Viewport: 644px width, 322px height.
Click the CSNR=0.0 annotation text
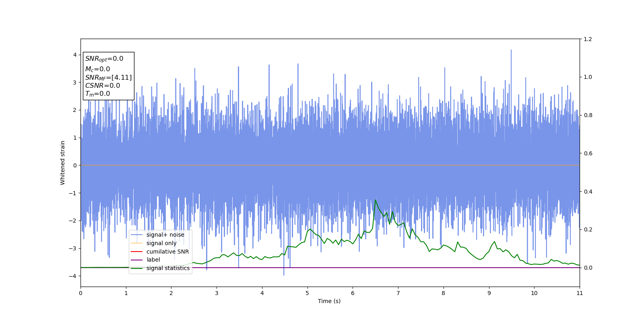(103, 85)
